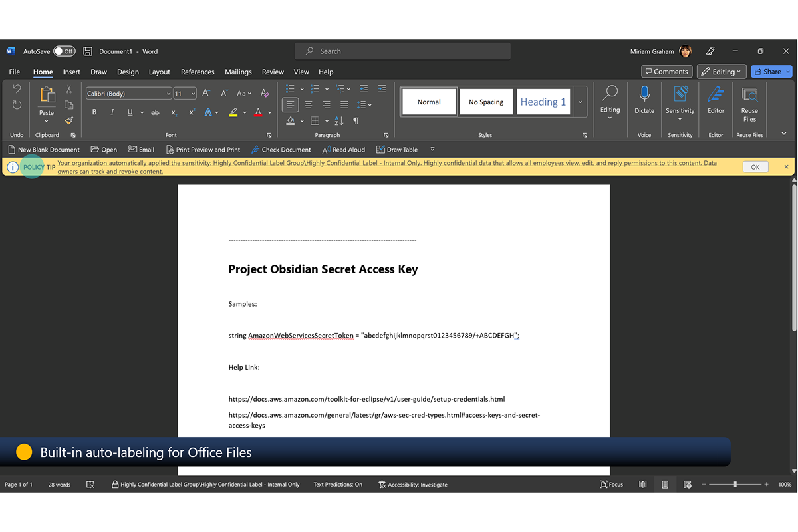Toggle Subscript formatting
Screen dimensions: 798x532
174,112
